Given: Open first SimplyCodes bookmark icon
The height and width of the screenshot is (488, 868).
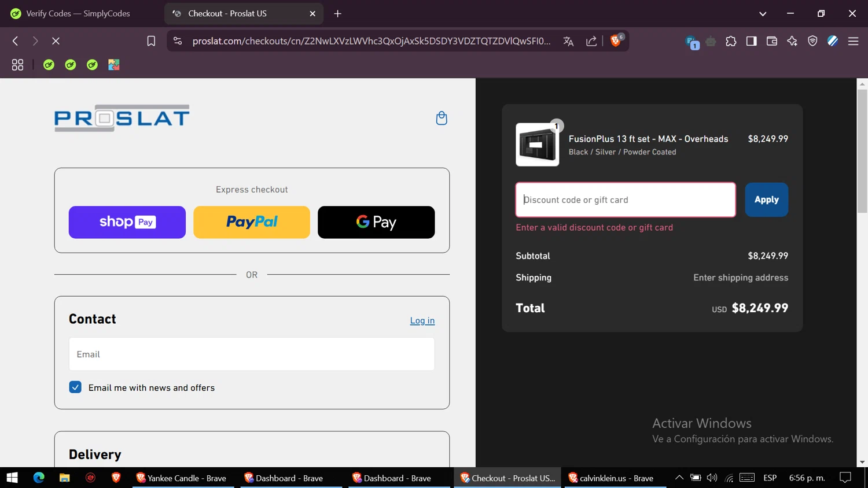Looking at the screenshot, I should pyautogui.click(x=49, y=65).
